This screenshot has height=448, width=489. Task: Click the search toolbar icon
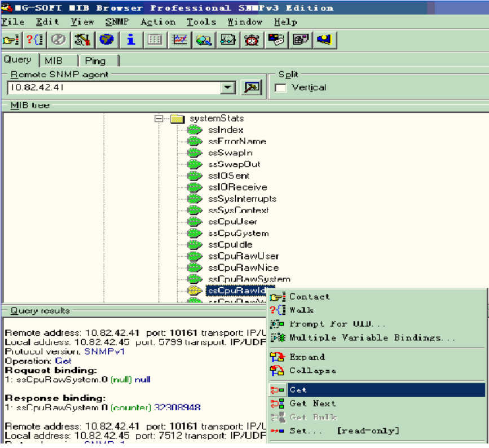(204, 39)
